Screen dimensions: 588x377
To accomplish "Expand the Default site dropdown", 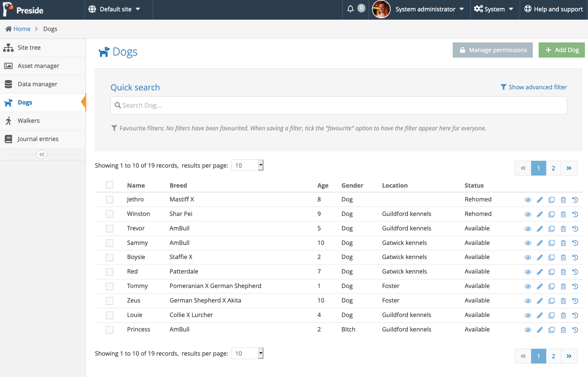I will [x=114, y=9].
